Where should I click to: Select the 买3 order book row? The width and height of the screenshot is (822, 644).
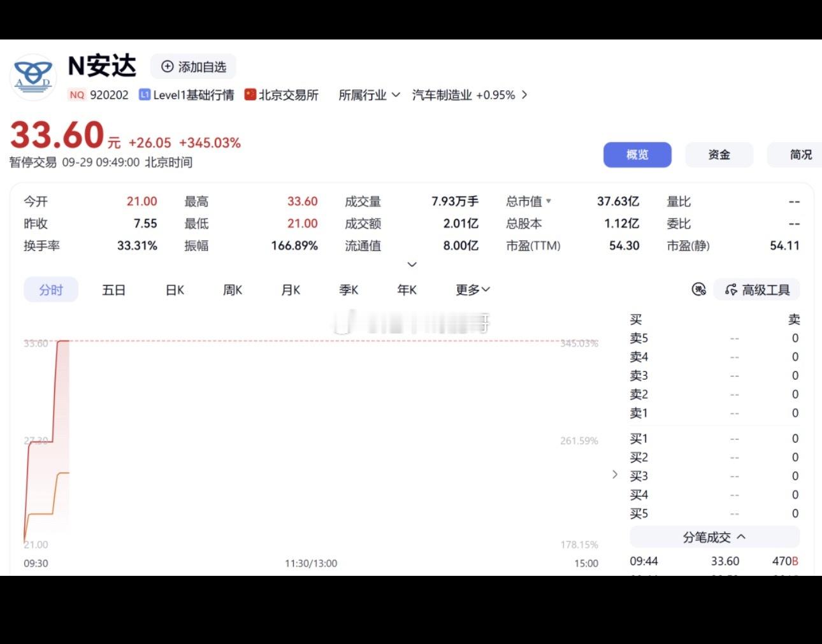[x=714, y=476]
